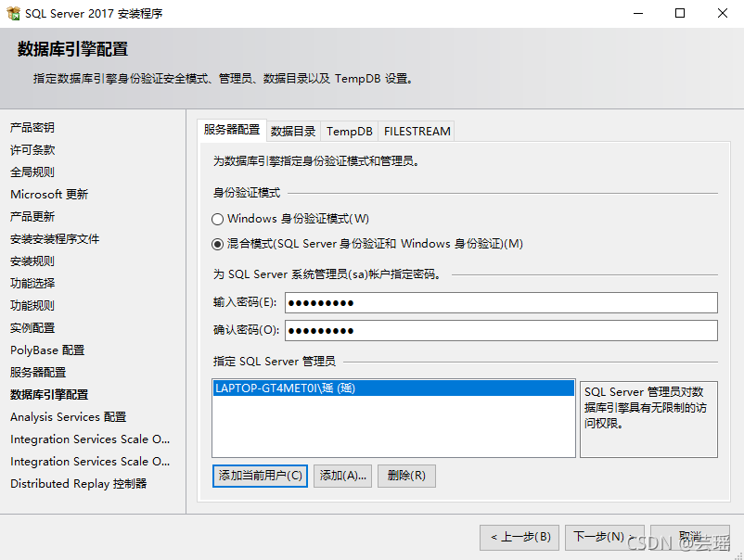Click the 添加当前用户(C) button
Image resolution: width=744 pixels, height=560 pixels.
260,476
